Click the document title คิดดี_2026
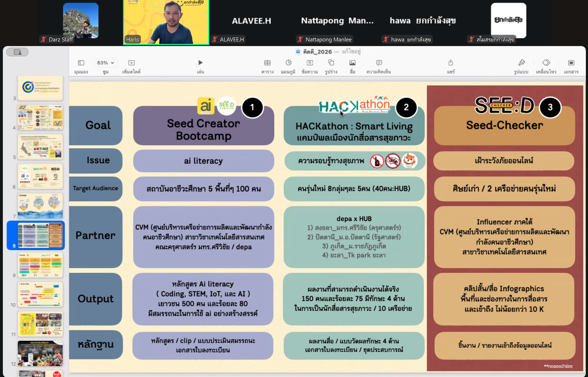The image size is (588, 377). click(317, 52)
